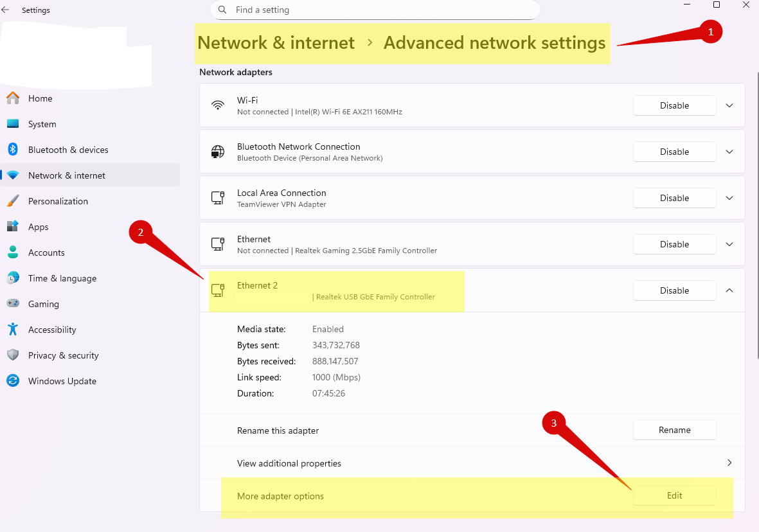Select the Personalization brush icon
Image resolution: width=759 pixels, height=532 pixels.
[x=13, y=200]
